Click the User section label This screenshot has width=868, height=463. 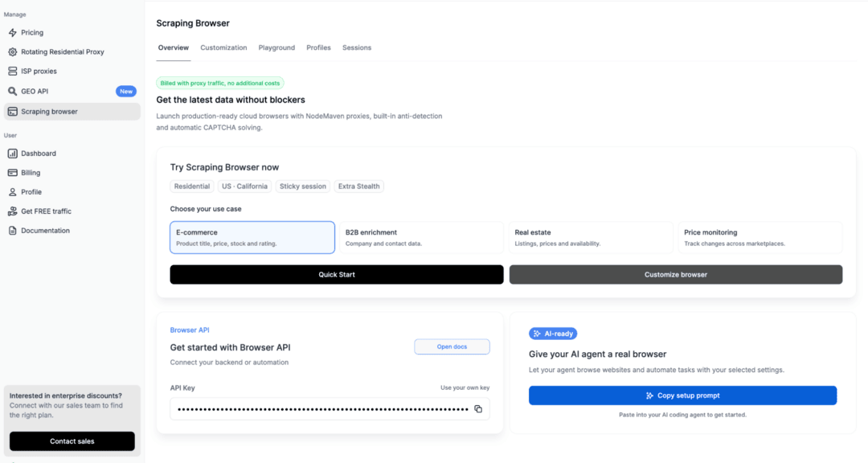[10, 135]
